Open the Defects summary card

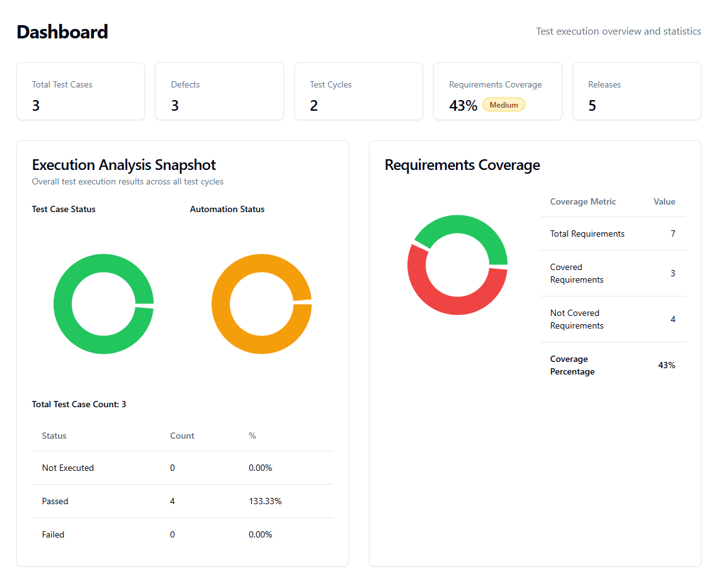(219, 91)
